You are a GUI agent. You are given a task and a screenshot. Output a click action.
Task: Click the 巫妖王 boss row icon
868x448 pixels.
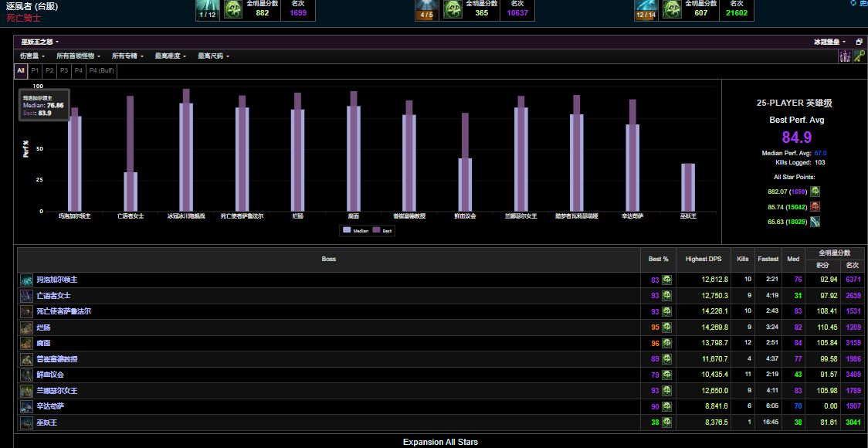click(27, 423)
